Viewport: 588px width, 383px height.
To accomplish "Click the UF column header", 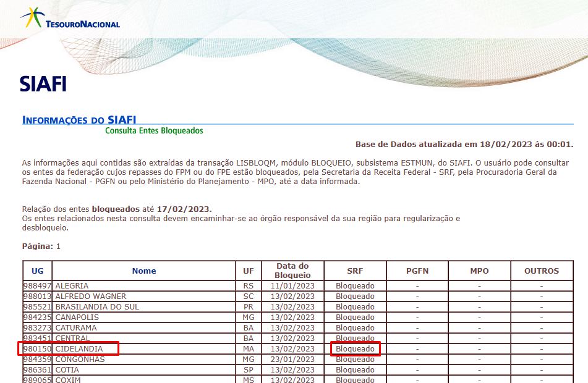I will (x=249, y=271).
